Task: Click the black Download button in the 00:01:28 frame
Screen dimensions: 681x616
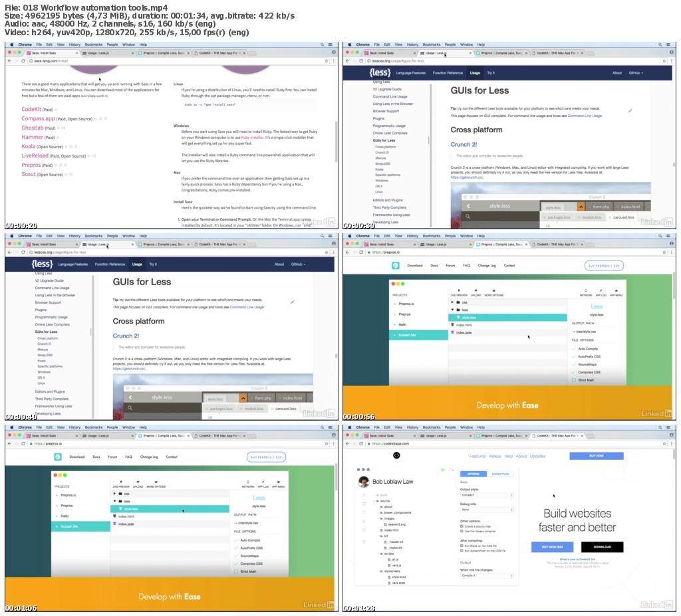Action: (602, 546)
